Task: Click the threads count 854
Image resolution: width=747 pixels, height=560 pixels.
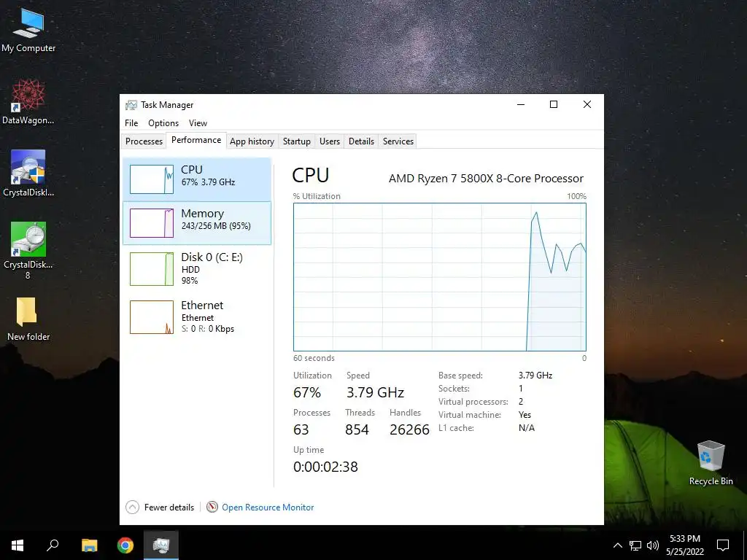Action: click(357, 429)
